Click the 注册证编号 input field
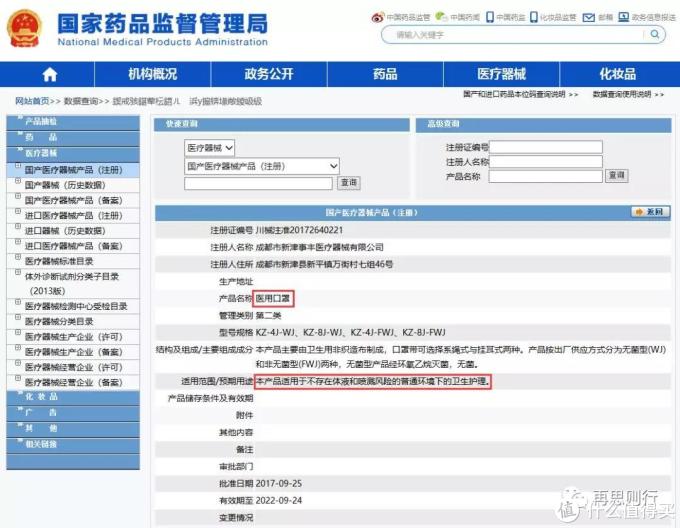The width and height of the screenshot is (680, 528). point(546,147)
